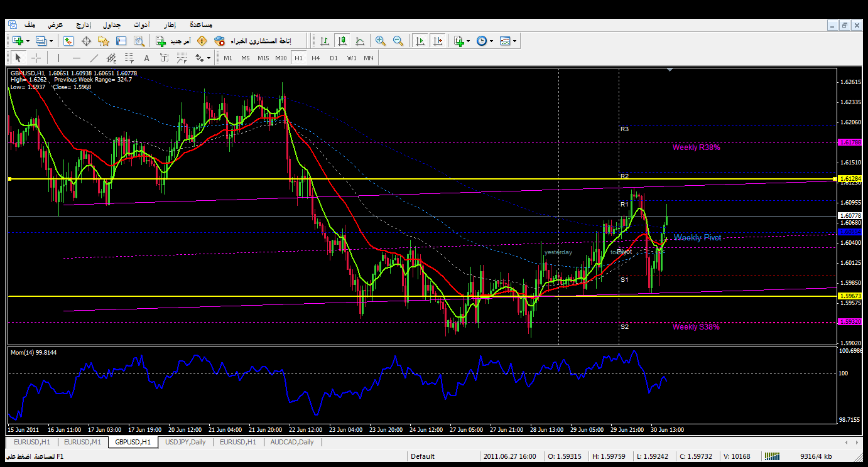
Task: Select the Fibonacci arcs tool
Action: [182, 58]
